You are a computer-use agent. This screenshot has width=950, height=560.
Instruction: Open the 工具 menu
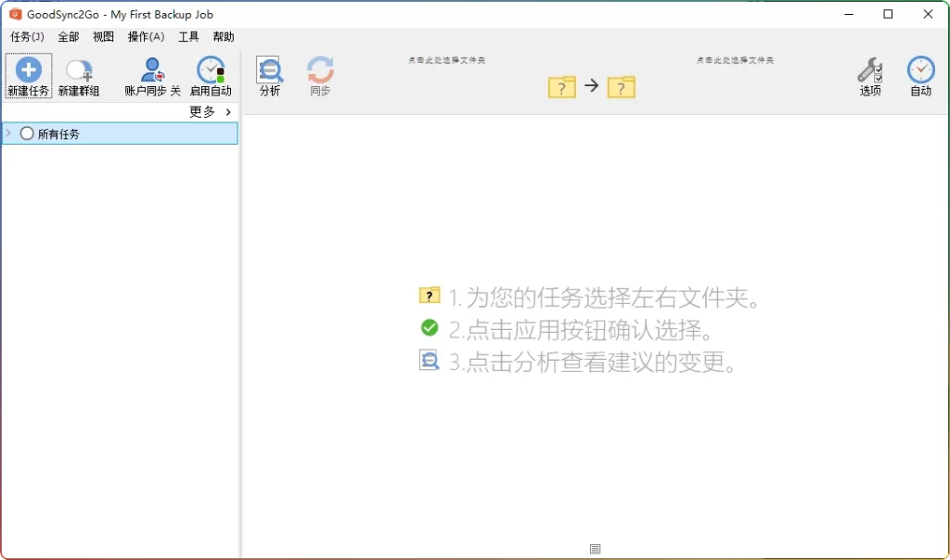[188, 37]
